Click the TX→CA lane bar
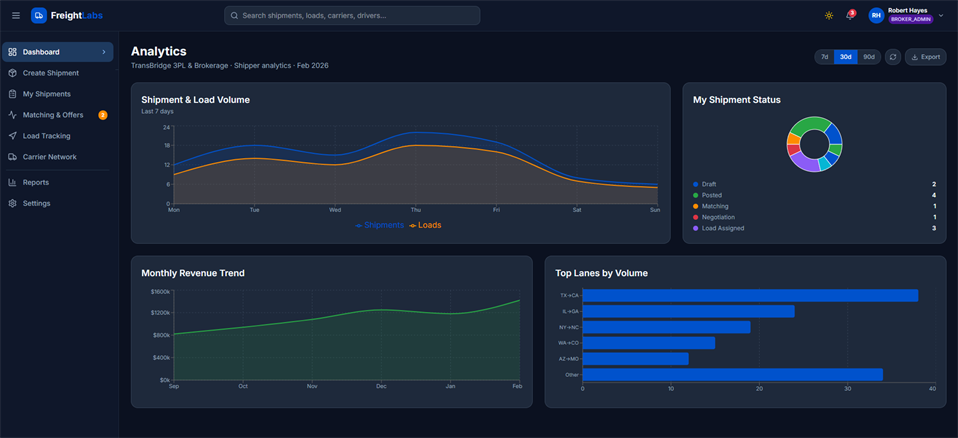 pos(750,296)
